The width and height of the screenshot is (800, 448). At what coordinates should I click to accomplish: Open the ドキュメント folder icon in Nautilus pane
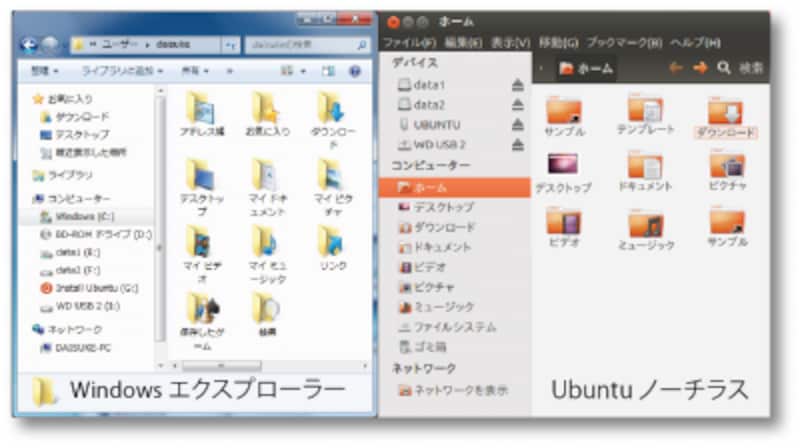(645, 171)
